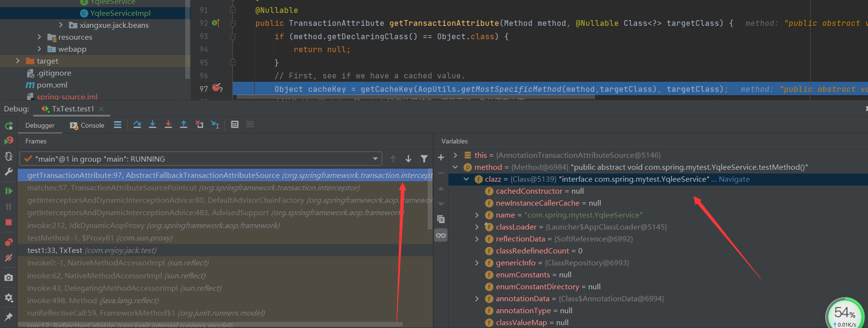The image size is (868, 328).
Task: Expand the resources folder in project tree
Action: tap(39, 37)
